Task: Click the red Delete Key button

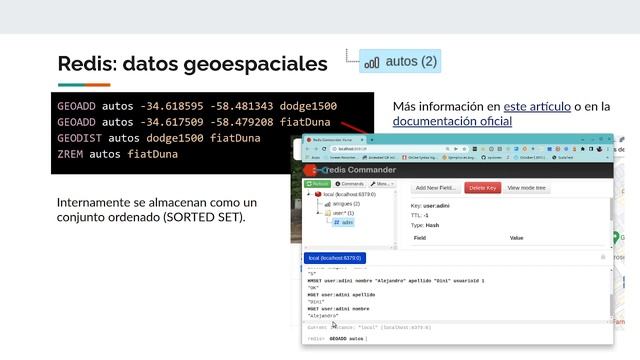Action: [x=482, y=188]
